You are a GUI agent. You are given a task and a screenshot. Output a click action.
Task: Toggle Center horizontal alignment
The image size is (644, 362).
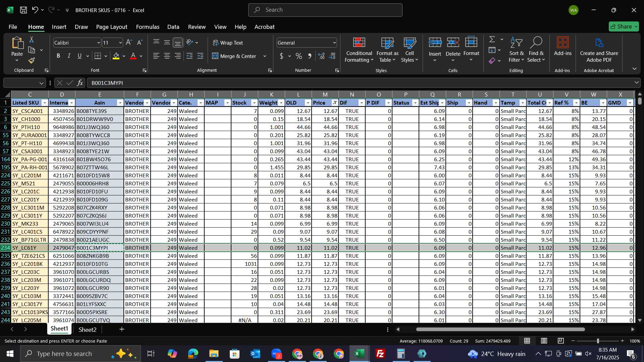[167, 56]
